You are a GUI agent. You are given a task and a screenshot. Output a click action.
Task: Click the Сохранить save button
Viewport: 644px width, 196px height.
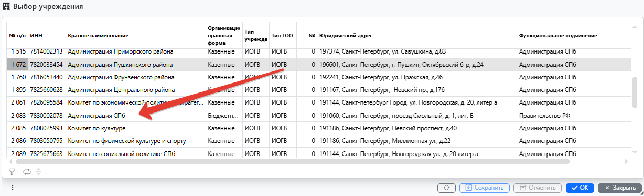pos(485,188)
